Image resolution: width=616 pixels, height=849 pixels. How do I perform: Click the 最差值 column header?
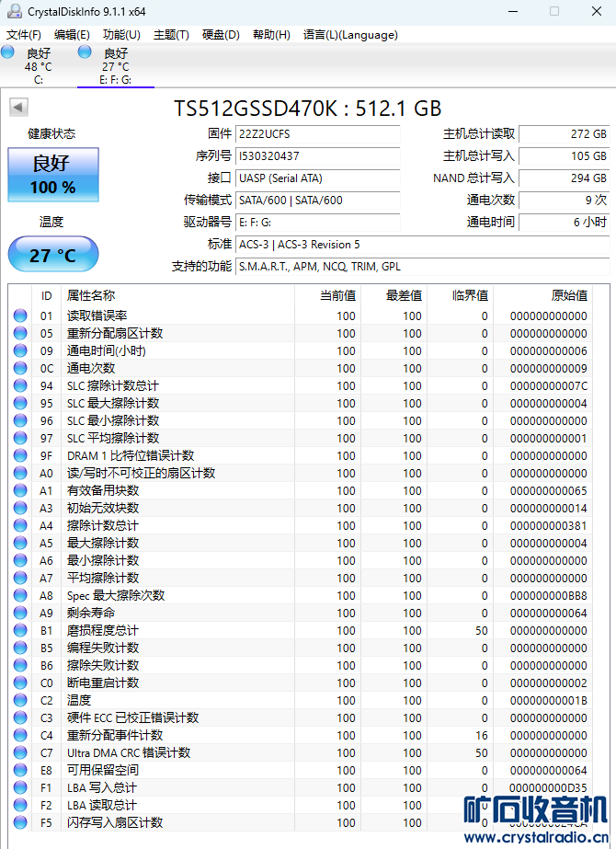394,295
